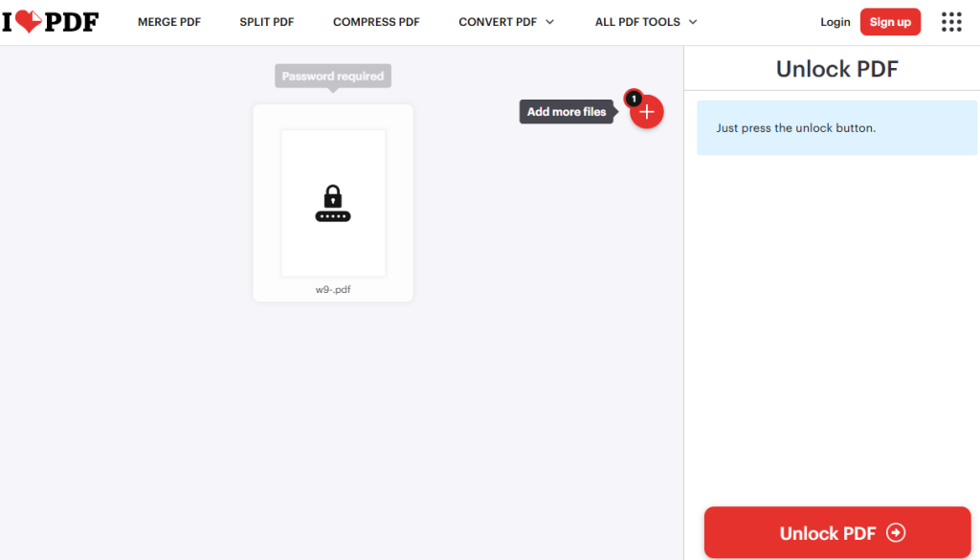980x560 pixels.
Task: Click the Unlock PDF panel heading
Action: tap(836, 68)
